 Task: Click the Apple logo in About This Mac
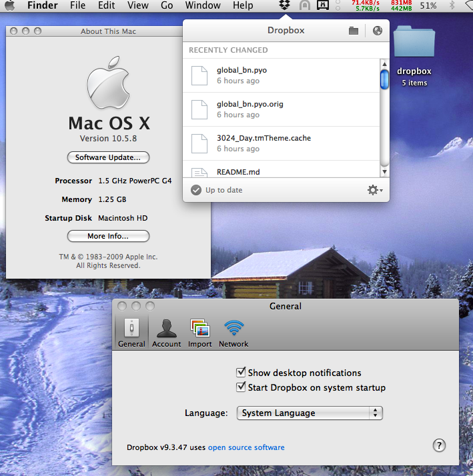108,82
